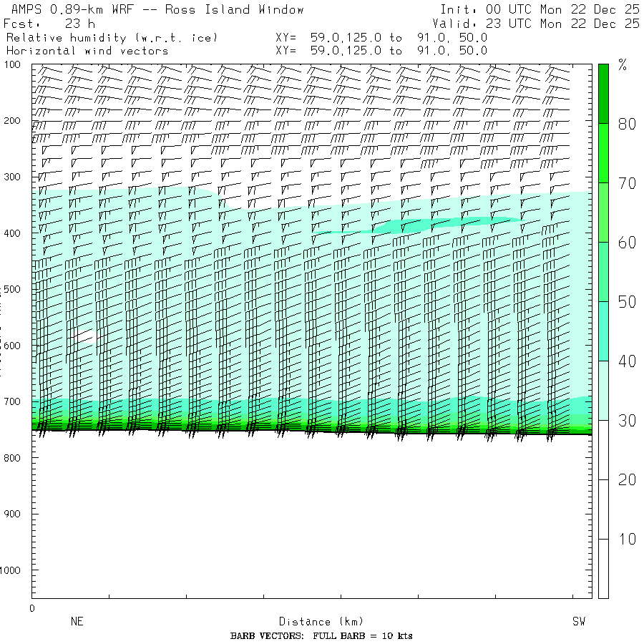The width and height of the screenshot is (644, 644).
Task: Click the 'SW' endpoint label
Action: (x=579, y=621)
